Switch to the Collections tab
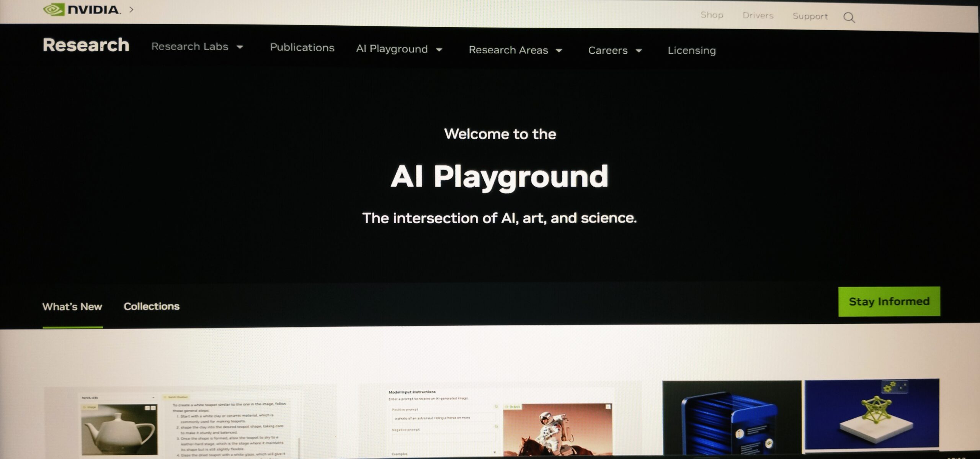The width and height of the screenshot is (980, 459). click(152, 306)
